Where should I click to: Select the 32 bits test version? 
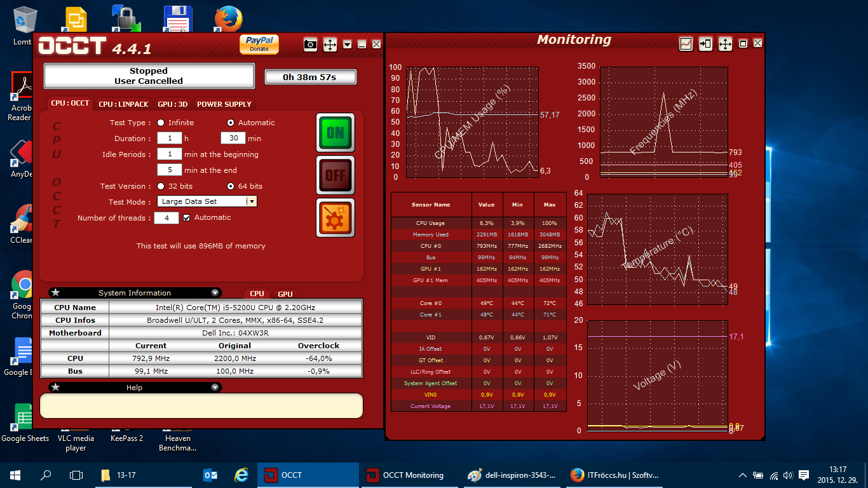(161, 186)
